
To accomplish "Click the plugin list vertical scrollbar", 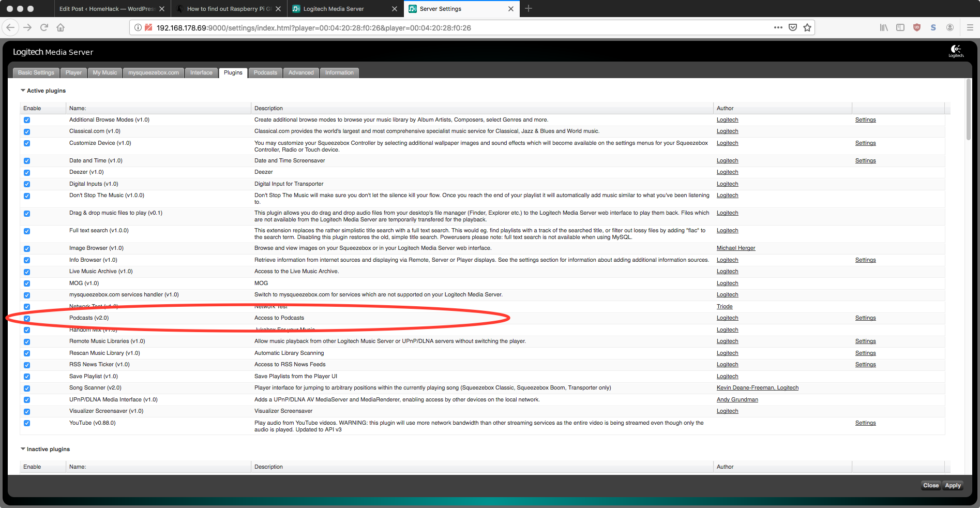I will (969, 110).
